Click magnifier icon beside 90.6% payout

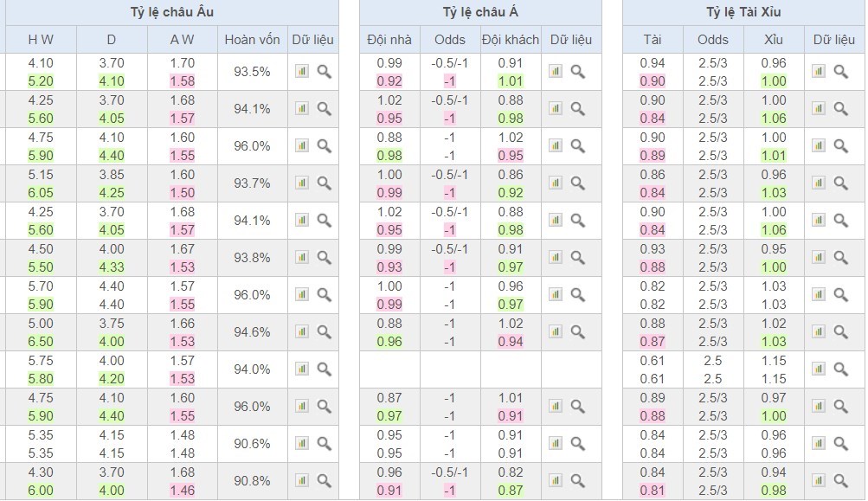324,444
